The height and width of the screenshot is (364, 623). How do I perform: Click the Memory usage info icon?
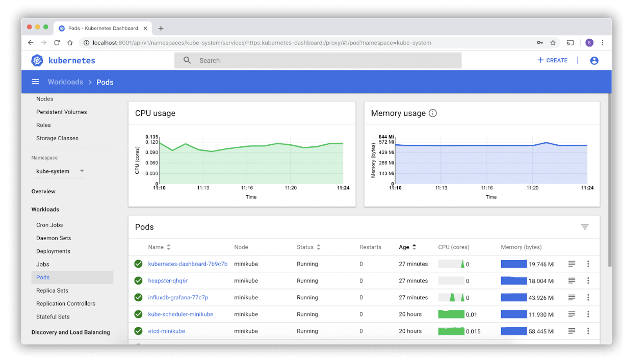pyautogui.click(x=433, y=113)
